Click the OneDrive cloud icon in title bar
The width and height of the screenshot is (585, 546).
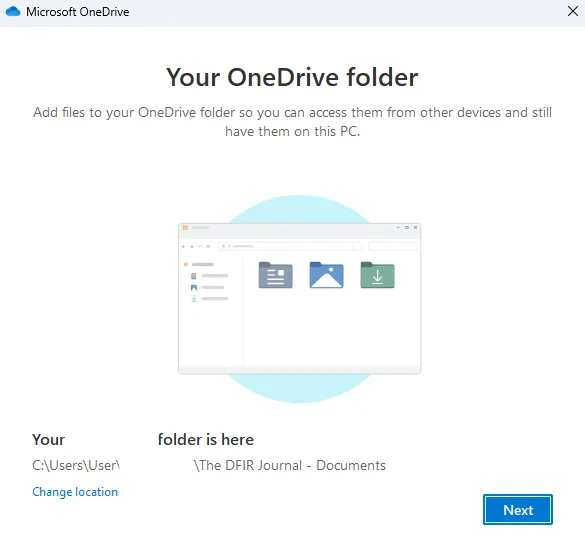click(13, 11)
